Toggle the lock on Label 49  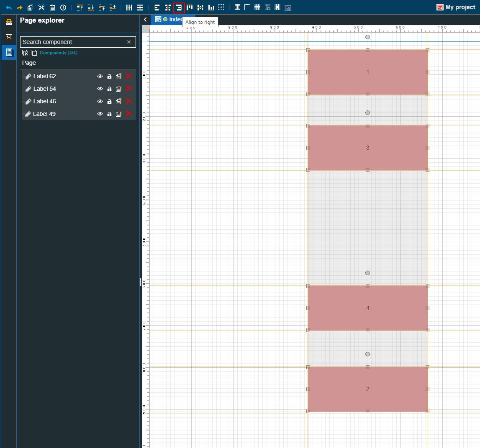pos(109,114)
